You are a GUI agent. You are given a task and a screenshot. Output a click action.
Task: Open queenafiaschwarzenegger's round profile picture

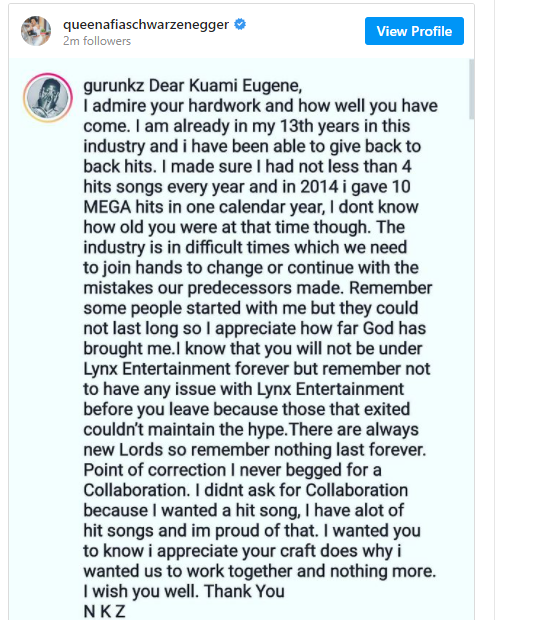click(x=36, y=31)
